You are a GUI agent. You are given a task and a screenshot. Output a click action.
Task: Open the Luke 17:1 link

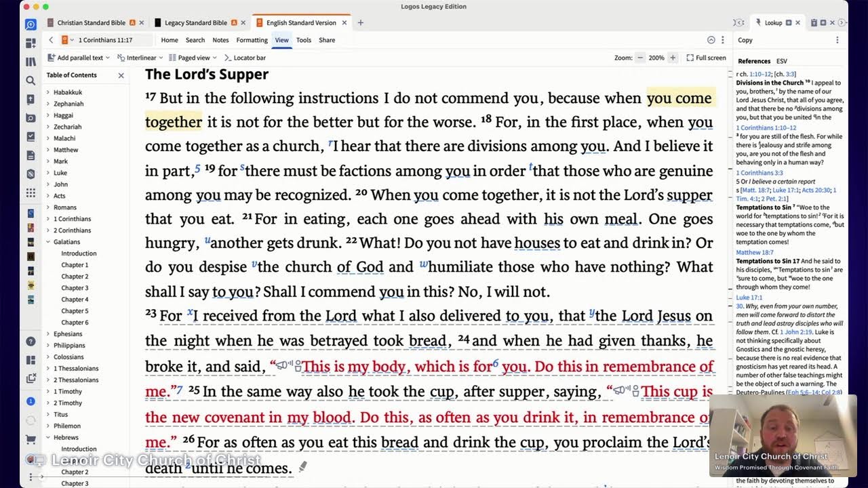click(x=749, y=298)
